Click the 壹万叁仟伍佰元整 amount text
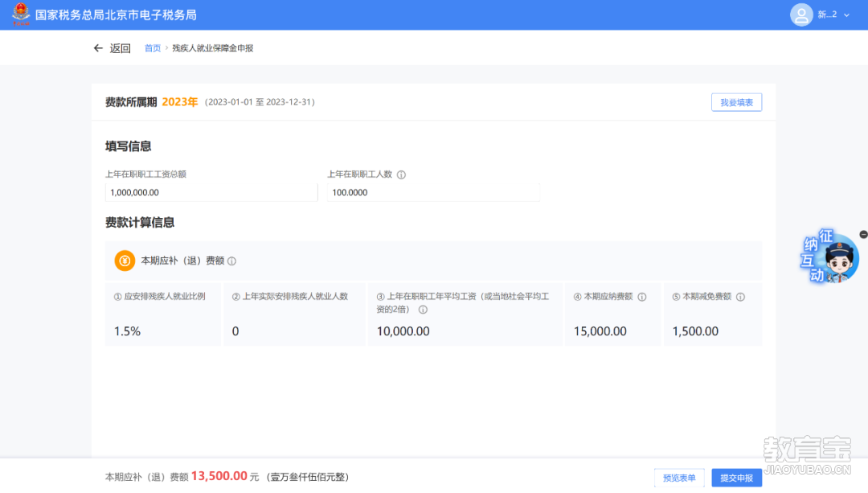This screenshot has height=493, width=868. 308,477
